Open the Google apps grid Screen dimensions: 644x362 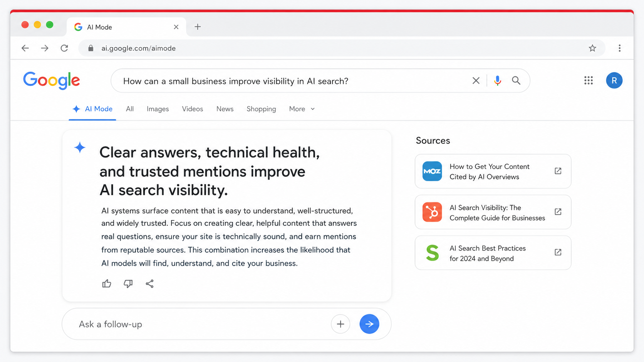pyautogui.click(x=588, y=80)
